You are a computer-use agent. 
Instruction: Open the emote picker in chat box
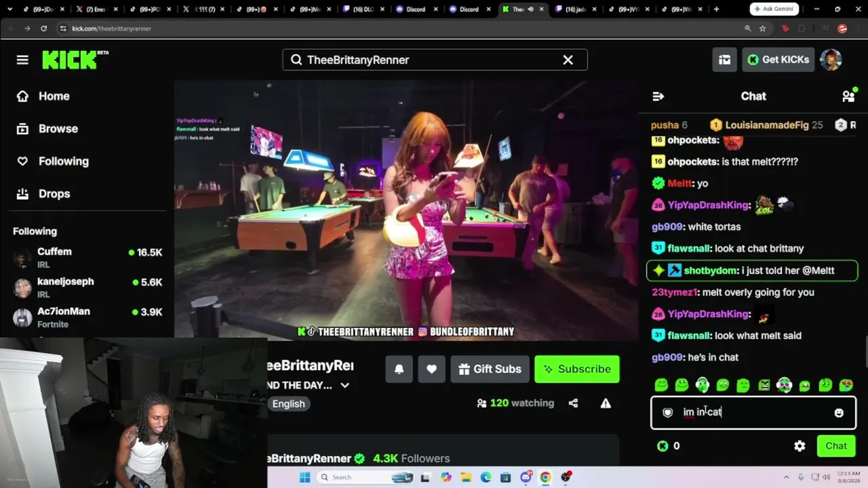pos(839,413)
